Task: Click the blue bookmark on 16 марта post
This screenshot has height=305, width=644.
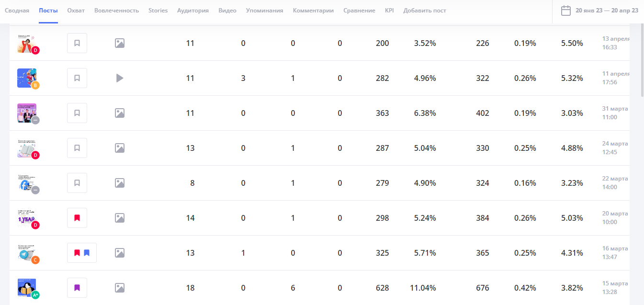Action: [87, 253]
